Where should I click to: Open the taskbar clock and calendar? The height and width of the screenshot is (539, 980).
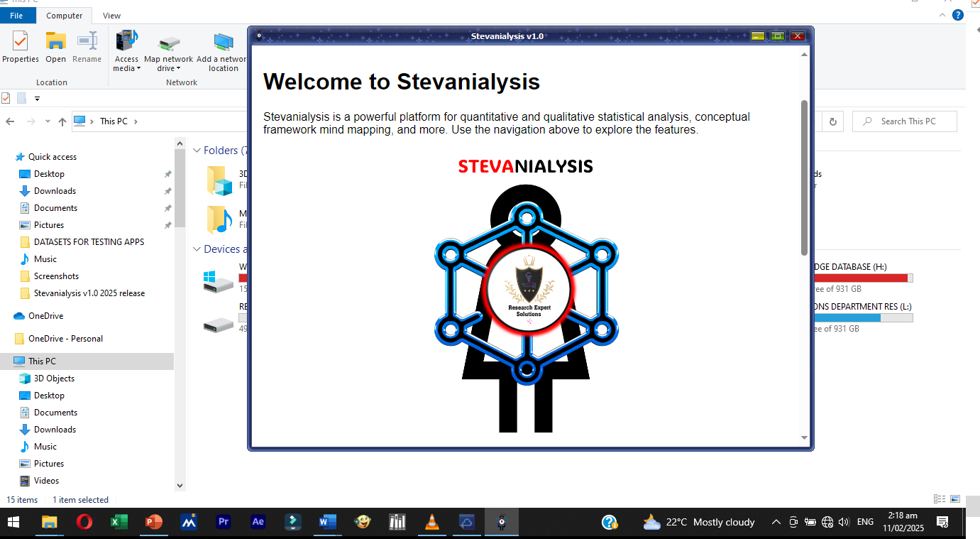click(x=902, y=522)
